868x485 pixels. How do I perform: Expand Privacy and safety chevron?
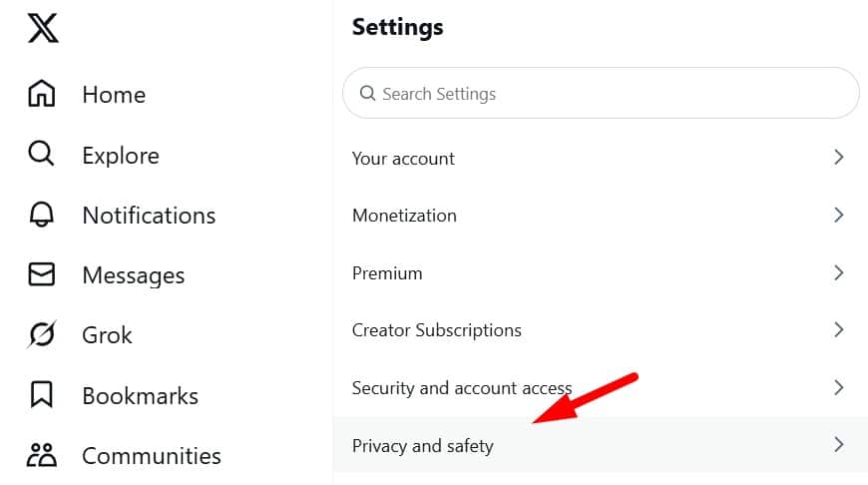[839, 445]
